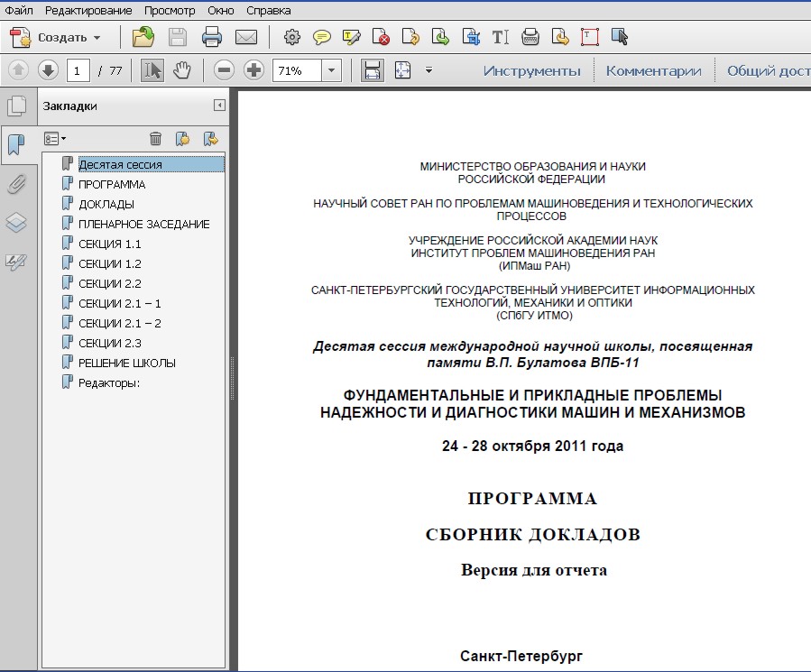Delete selected bookmark with trash icon
The height and width of the screenshot is (672, 811).
[x=155, y=139]
